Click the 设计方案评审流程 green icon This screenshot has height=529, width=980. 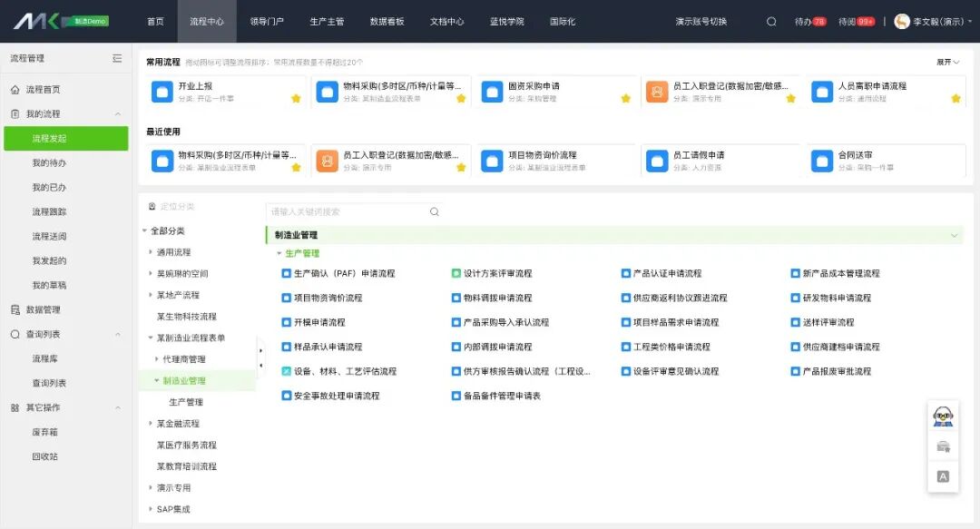[x=456, y=273]
